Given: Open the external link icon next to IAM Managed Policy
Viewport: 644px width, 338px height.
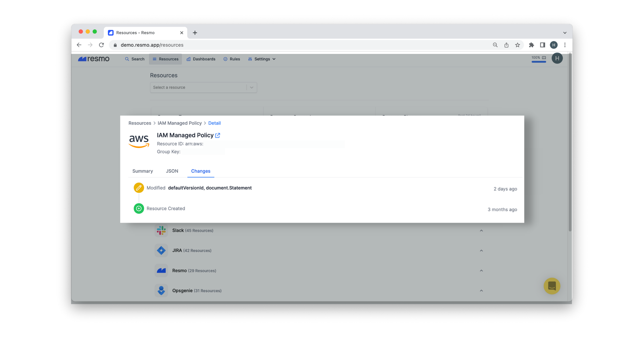Looking at the screenshot, I should (218, 135).
